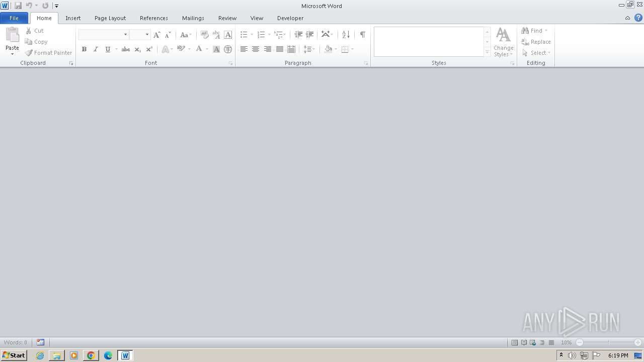Click the Clear Formatting icon

click(205, 35)
